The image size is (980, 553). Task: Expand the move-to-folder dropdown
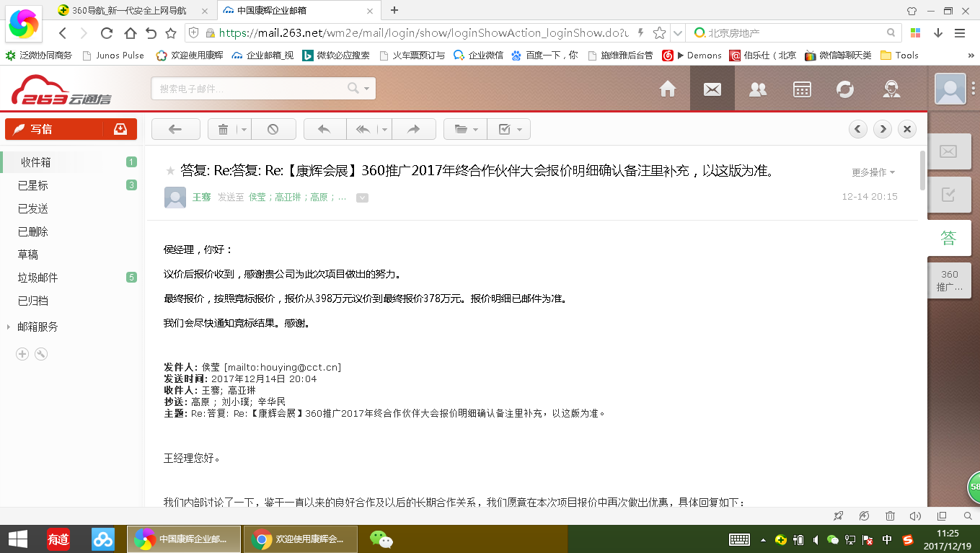click(x=465, y=129)
